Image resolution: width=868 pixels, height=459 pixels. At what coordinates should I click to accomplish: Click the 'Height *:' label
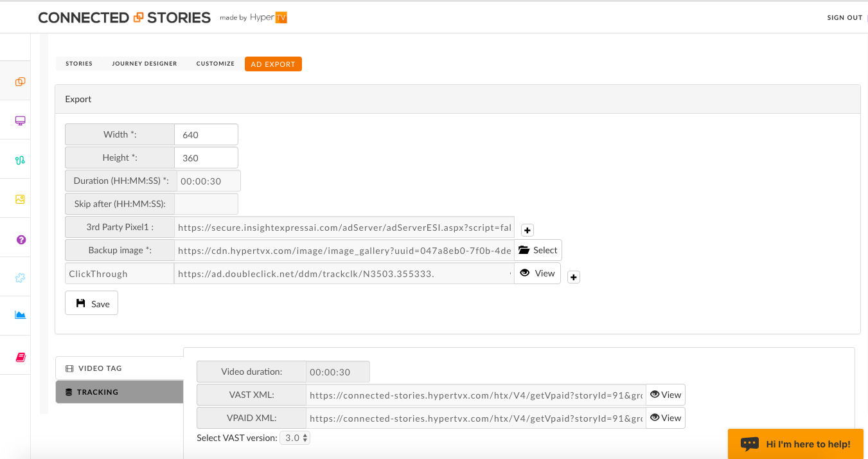[120, 157]
